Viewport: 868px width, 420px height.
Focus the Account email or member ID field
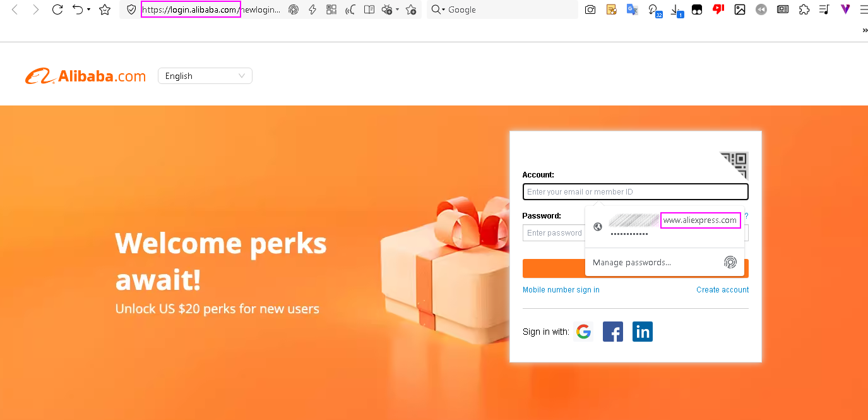point(636,192)
